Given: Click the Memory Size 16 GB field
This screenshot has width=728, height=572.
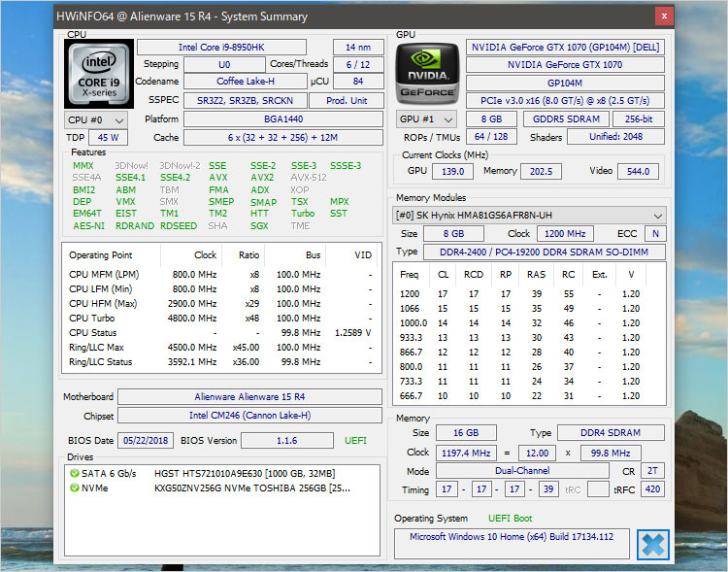Looking at the screenshot, I should [466, 433].
